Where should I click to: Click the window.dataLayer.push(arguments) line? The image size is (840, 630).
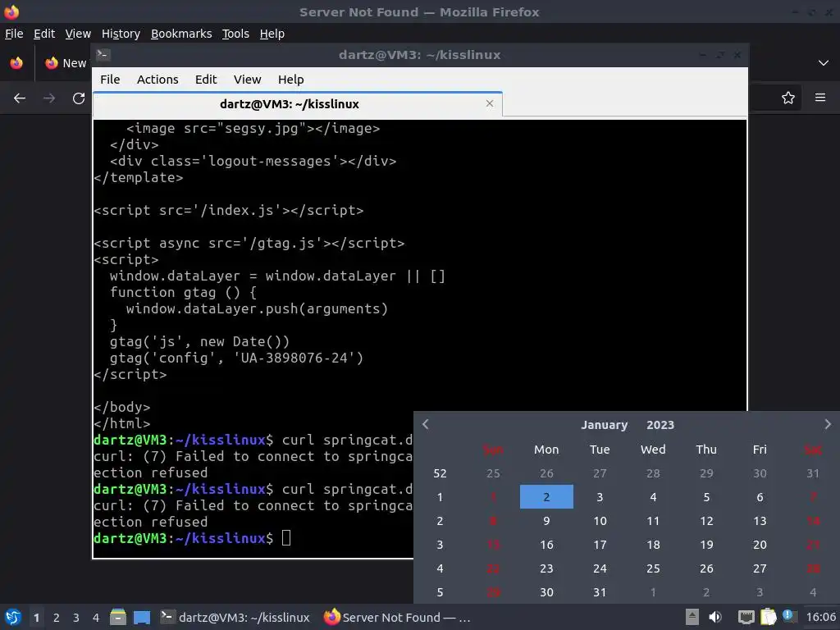click(x=257, y=308)
